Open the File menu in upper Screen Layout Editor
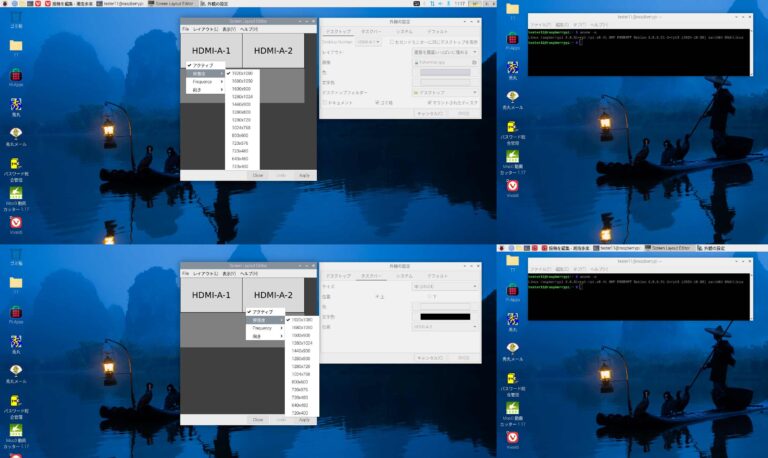This screenshot has height=458, width=768. 185,29
